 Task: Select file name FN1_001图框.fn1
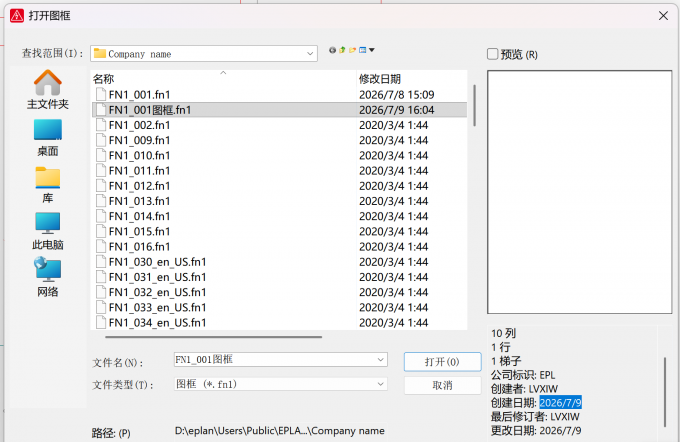[150, 110]
